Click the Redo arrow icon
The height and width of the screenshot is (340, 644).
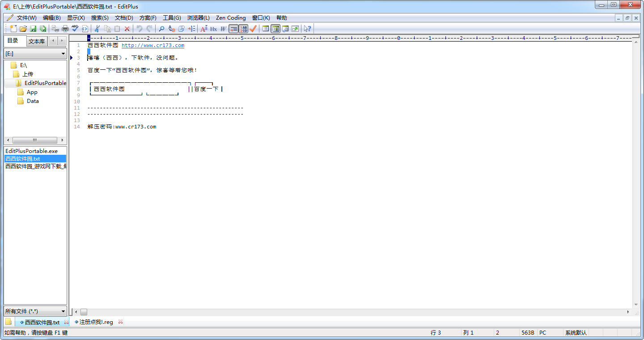pos(149,29)
